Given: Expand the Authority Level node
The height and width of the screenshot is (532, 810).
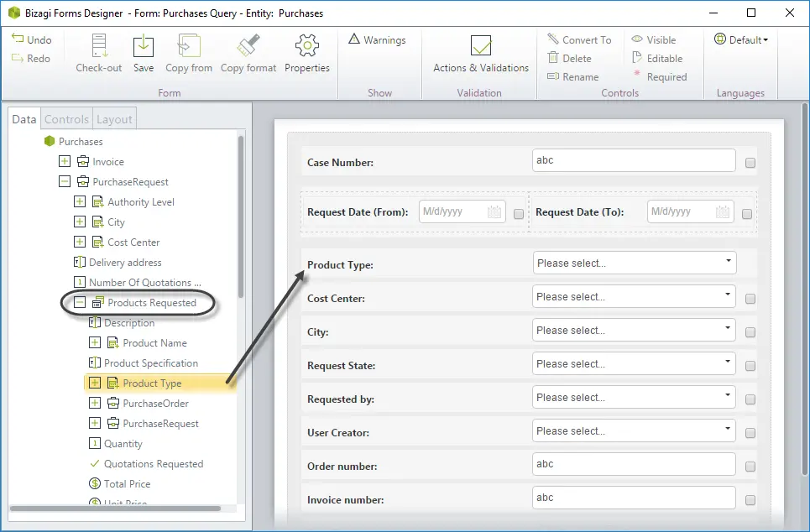Looking at the screenshot, I should click(x=80, y=202).
